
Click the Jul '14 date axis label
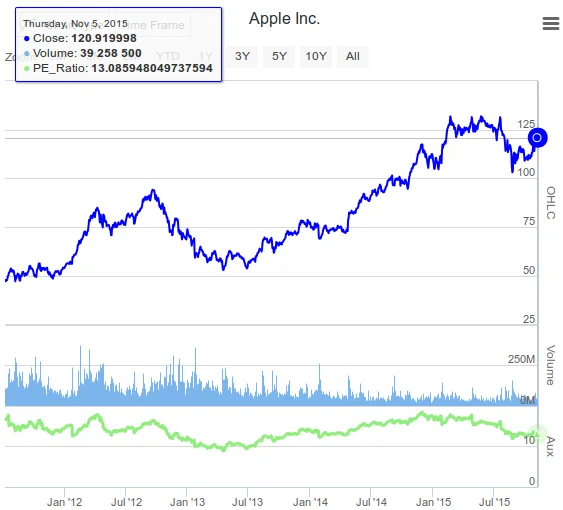point(371,502)
